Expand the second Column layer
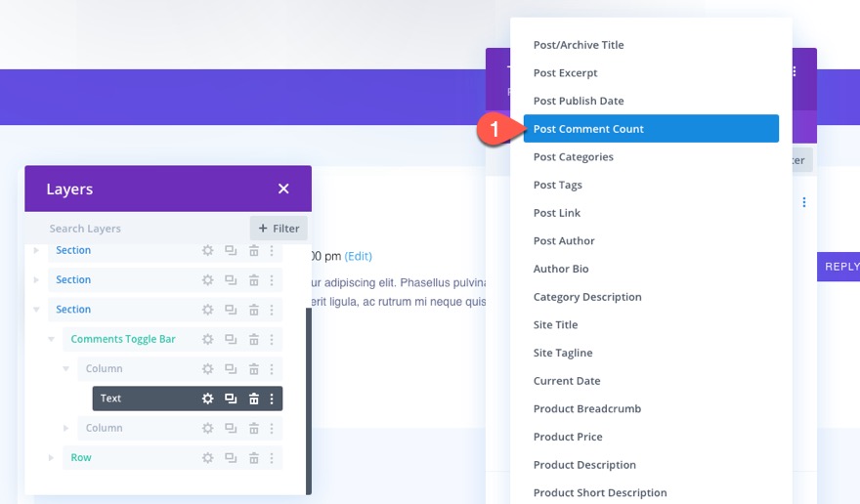This screenshot has height=504, width=860. coord(65,429)
